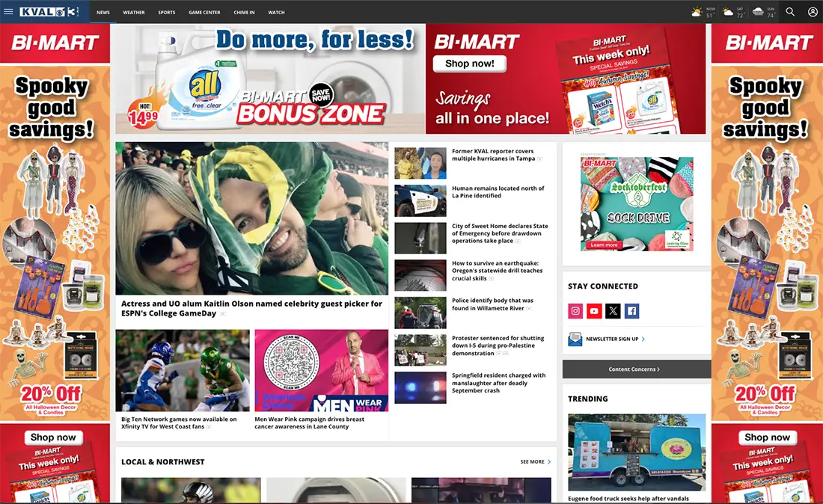Click the Kaitlin Olson fans main photo
The width and height of the screenshot is (823, 504).
(x=252, y=218)
